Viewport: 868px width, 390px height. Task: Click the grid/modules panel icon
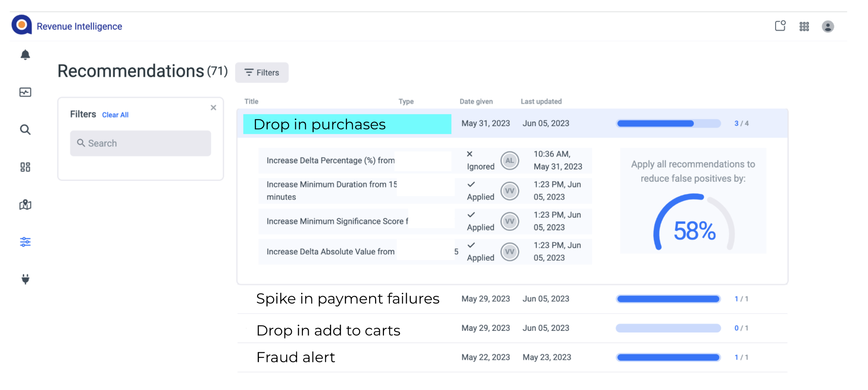point(804,27)
